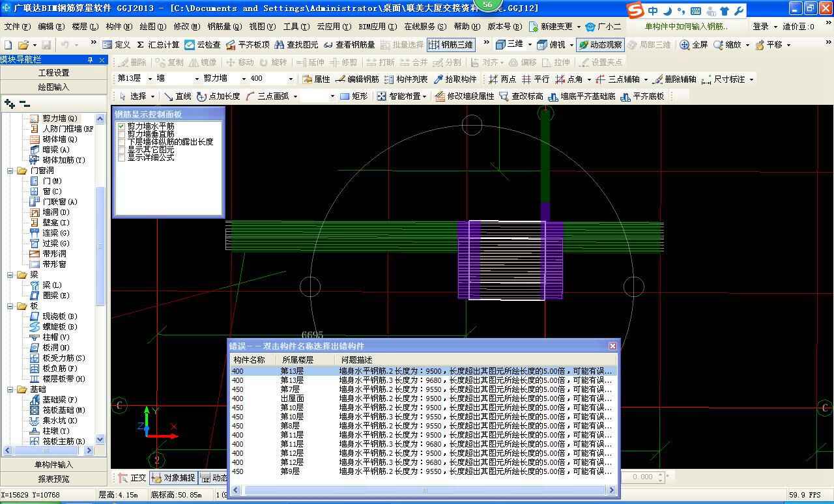Open the 第13层 floor dropdown
The width and height of the screenshot is (834, 504).
coord(150,79)
